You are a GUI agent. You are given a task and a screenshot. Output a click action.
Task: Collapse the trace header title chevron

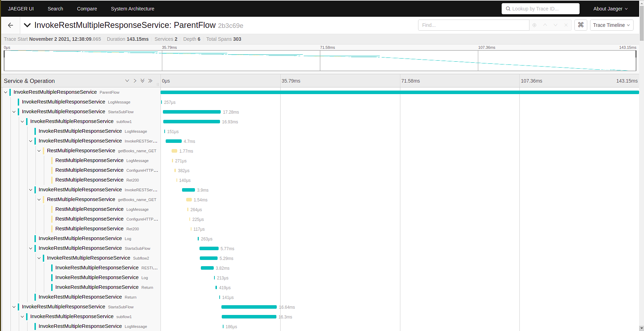pyautogui.click(x=27, y=25)
